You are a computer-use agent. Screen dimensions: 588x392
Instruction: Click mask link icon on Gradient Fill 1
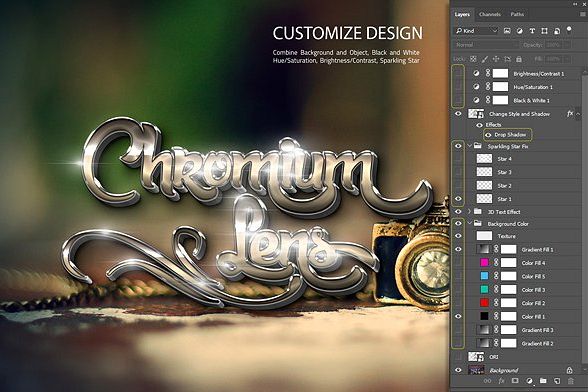point(496,249)
